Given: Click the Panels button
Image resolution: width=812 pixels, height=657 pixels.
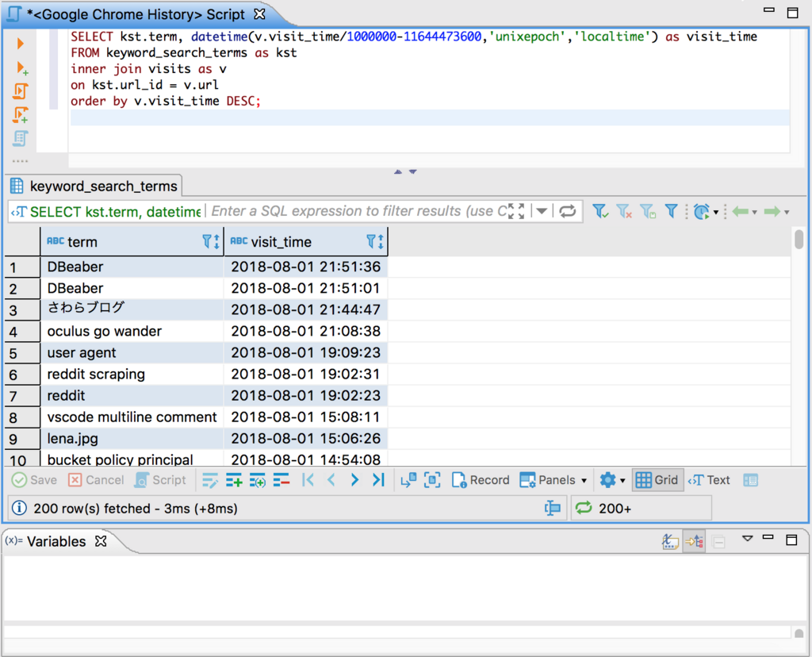Looking at the screenshot, I should [x=548, y=480].
